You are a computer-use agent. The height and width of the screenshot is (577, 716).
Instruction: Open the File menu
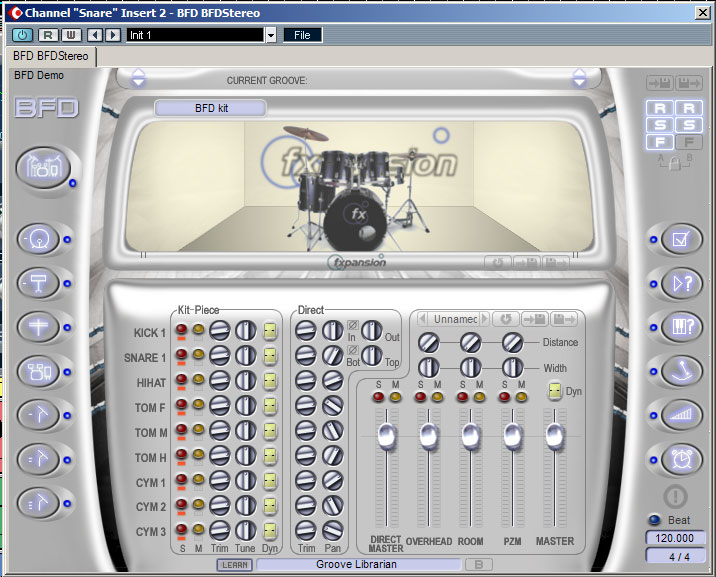[302, 35]
